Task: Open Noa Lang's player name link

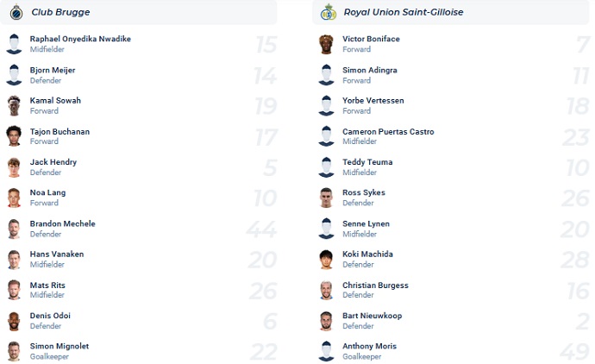Action: 47,192
